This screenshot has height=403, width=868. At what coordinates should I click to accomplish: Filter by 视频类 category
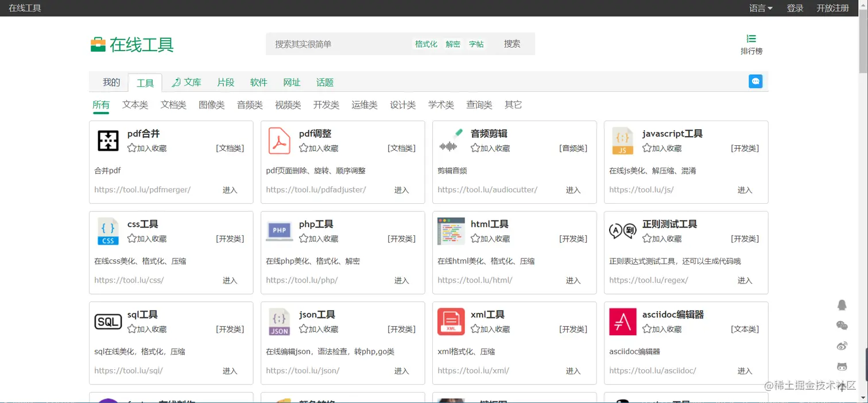point(288,105)
